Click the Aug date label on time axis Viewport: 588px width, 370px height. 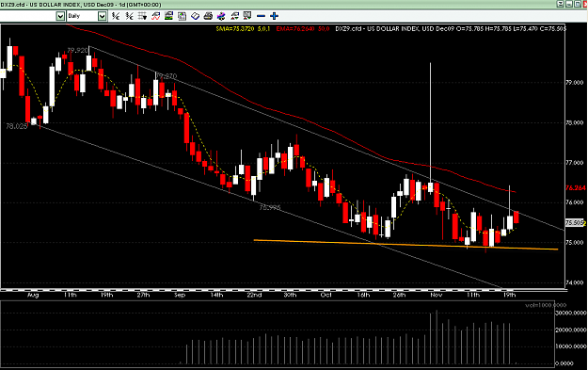(33, 295)
